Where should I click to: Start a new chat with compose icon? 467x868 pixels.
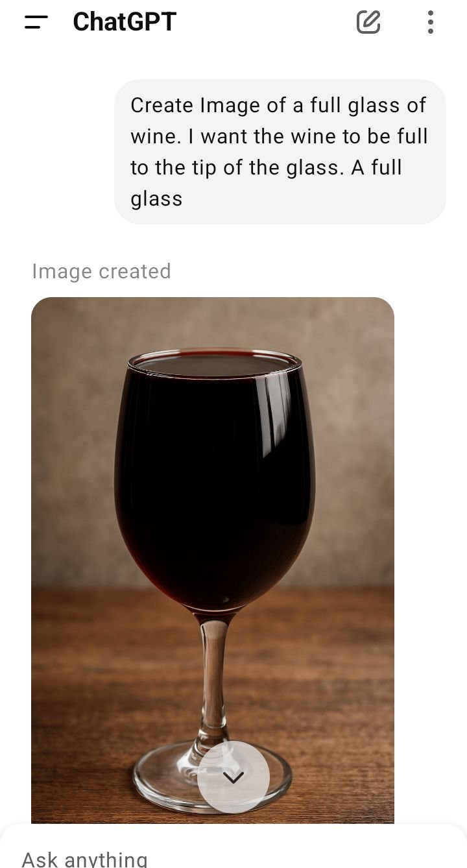(x=368, y=22)
